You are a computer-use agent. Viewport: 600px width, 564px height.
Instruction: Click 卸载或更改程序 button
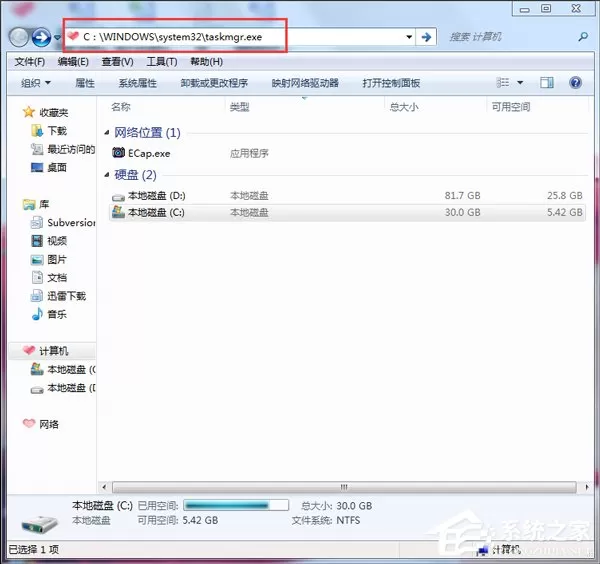coord(214,83)
